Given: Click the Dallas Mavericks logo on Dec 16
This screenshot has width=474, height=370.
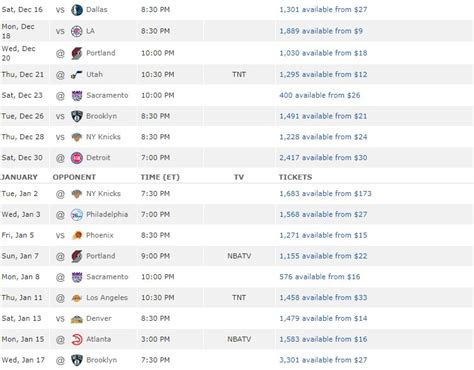Looking at the screenshot, I should click(x=77, y=10).
